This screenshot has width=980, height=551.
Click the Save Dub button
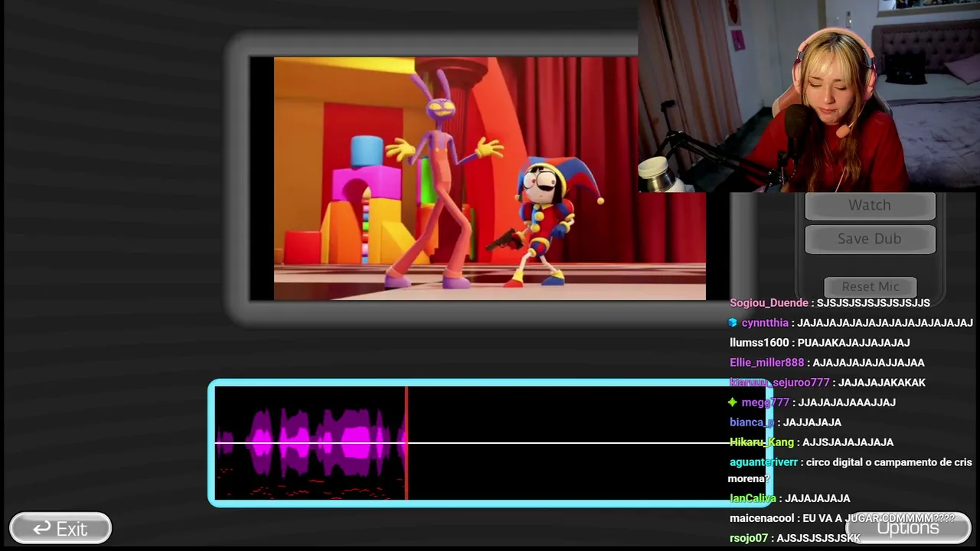(x=870, y=239)
